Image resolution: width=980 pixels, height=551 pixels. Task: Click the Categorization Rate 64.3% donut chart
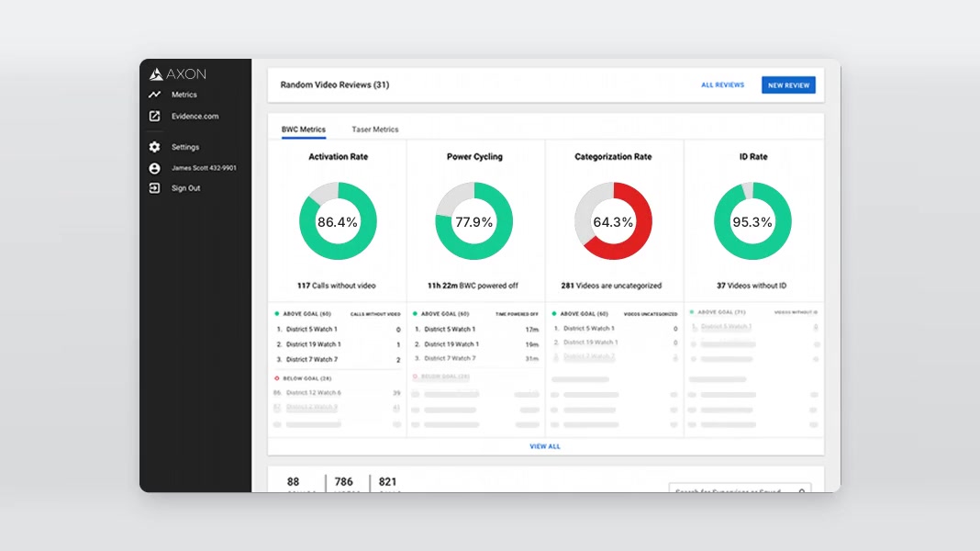tap(613, 220)
